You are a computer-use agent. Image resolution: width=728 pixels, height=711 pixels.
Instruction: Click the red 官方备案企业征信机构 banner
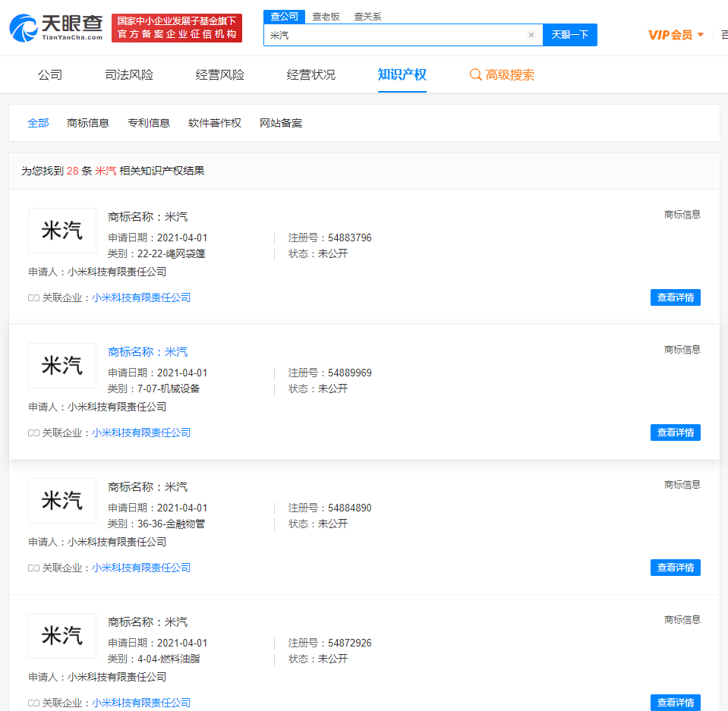point(177,28)
